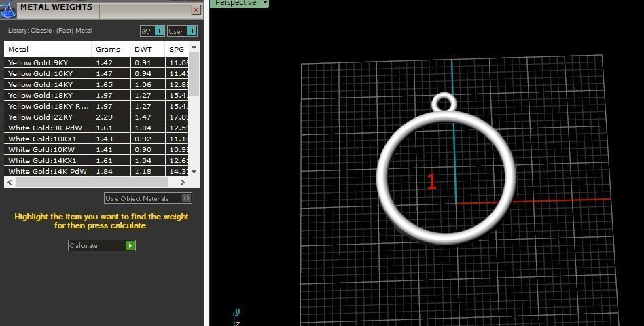Click the Library: Classic - (Fast)-Metal label
The image size is (644, 326).
click(x=50, y=31)
